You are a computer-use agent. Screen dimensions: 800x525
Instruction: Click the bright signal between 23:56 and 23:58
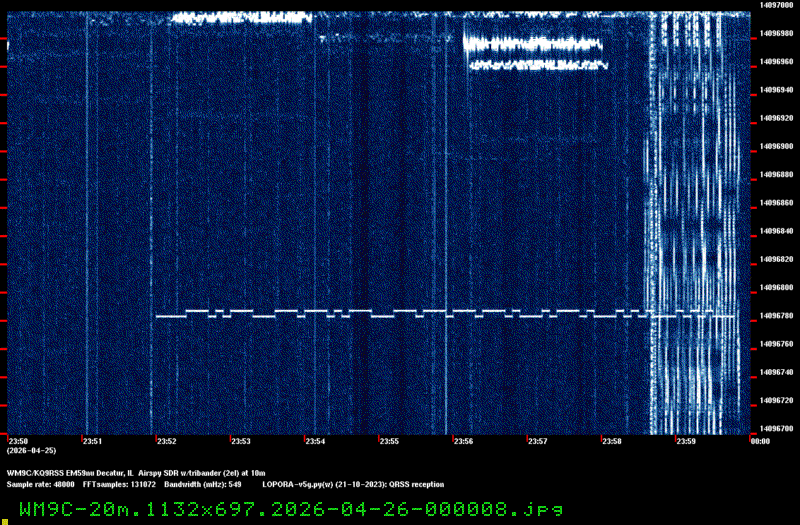(535, 51)
